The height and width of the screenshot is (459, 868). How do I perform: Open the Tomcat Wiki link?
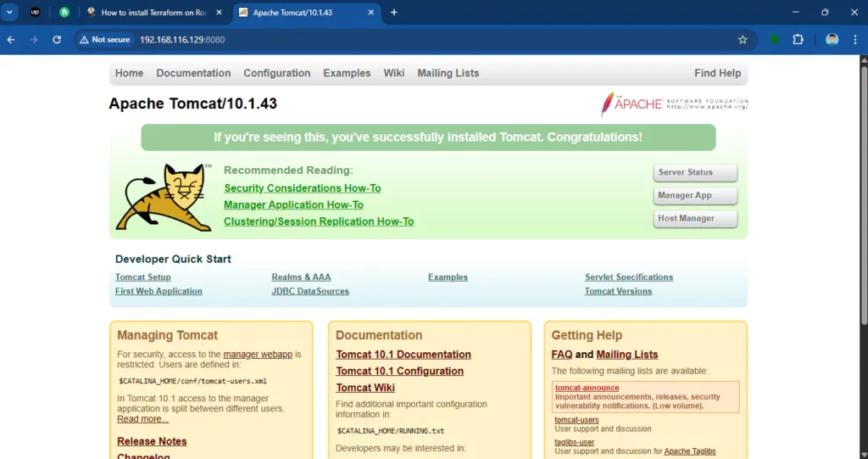click(365, 388)
